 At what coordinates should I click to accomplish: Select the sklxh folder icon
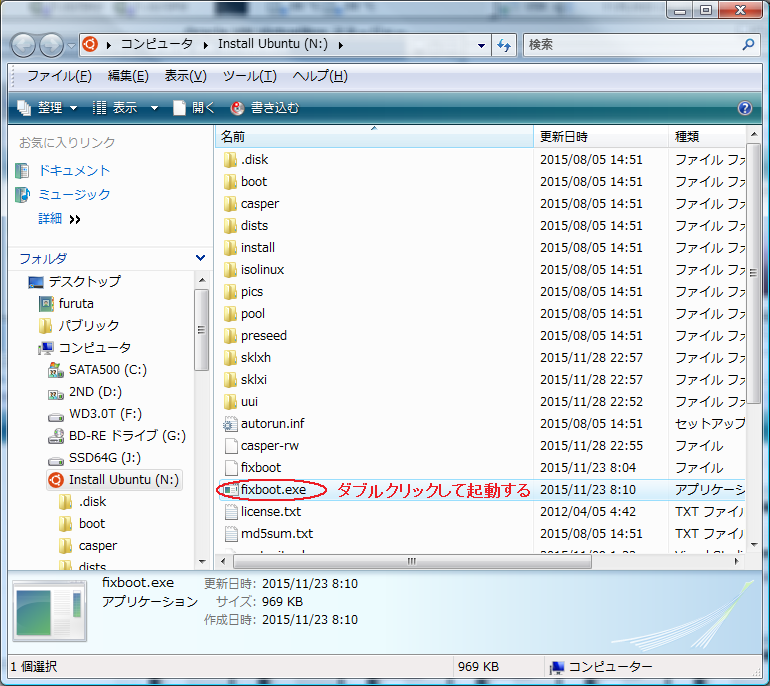click(x=230, y=357)
